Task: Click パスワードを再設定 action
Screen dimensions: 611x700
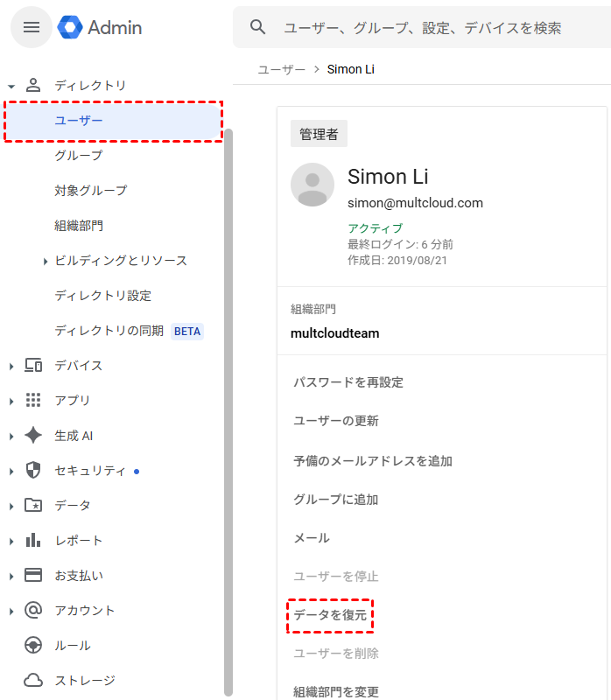Action: (348, 382)
